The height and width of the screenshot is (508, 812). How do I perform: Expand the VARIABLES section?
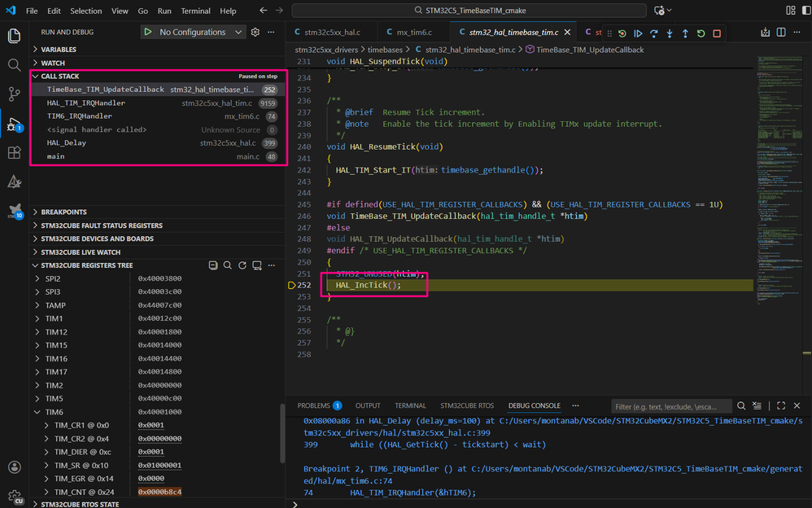coord(59,50)
